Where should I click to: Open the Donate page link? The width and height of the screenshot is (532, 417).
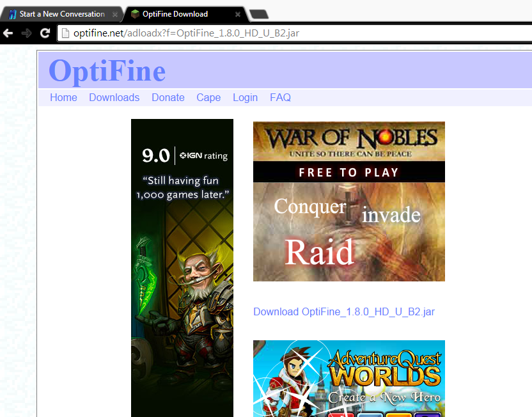coord(168,97)
